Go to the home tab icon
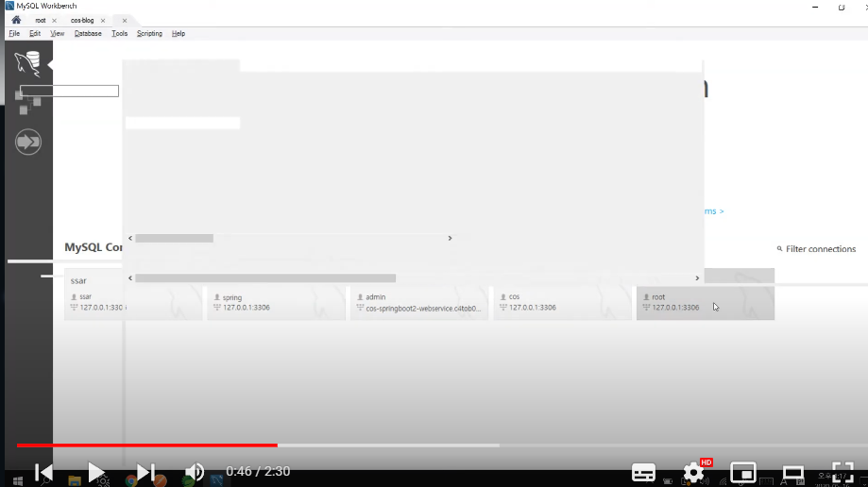This screenshot has width=868, height=487. tap(16, 20)
